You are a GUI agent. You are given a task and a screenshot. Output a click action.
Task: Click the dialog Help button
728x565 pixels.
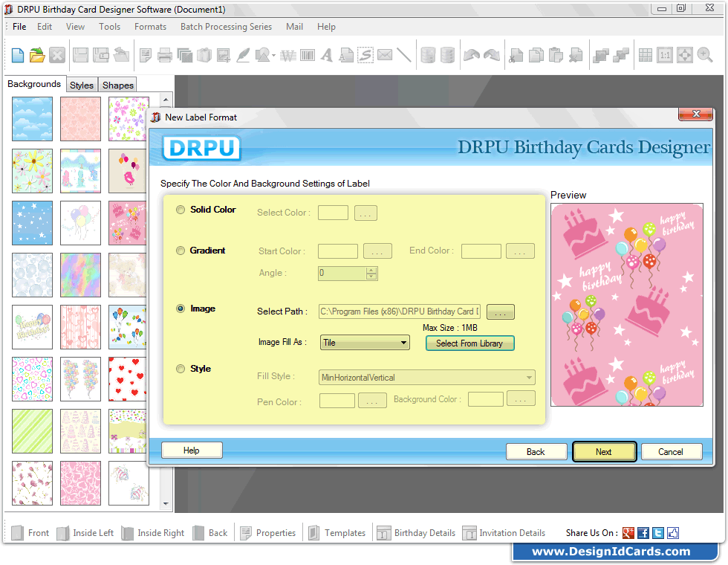pyautogui.click(x=192, y=451)
